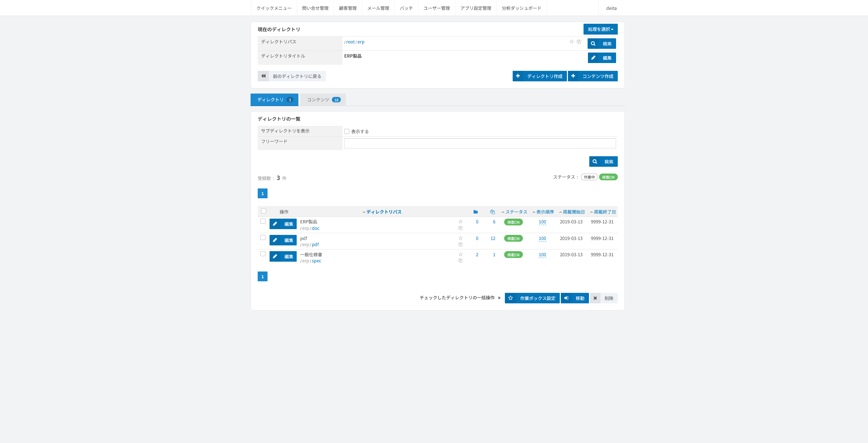This screenshot has width=868, height=443.
Task: Open ユーザー管理 menu
Action: [x=437, y=8]
